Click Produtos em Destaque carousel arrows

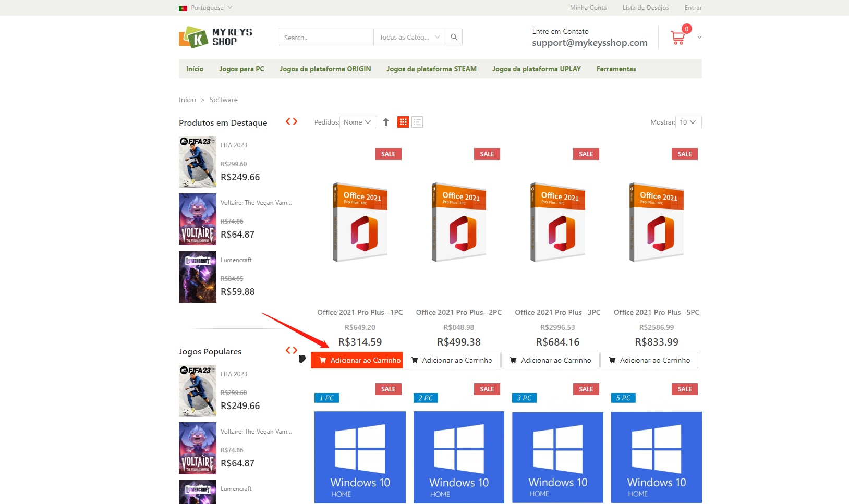point(292,121)
